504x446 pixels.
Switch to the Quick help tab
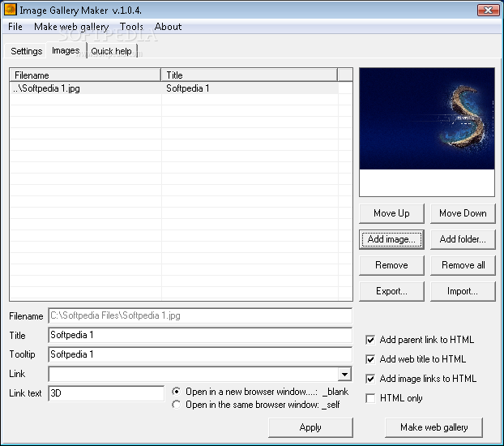pyautogui.click(x=112, y=51)
